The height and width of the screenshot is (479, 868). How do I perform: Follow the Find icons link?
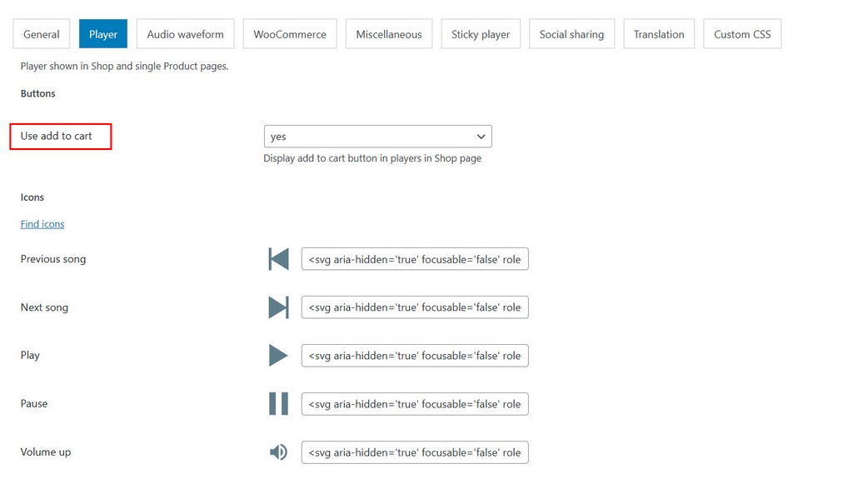42,224
